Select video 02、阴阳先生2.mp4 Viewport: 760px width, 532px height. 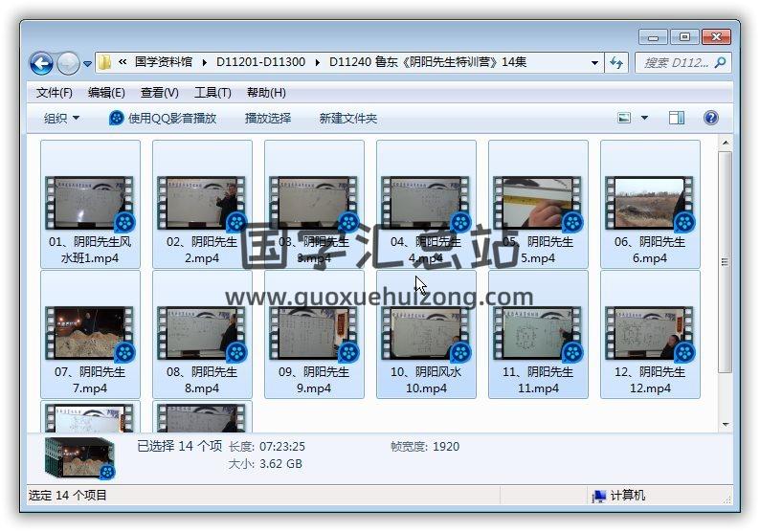(x=202, y=205)
